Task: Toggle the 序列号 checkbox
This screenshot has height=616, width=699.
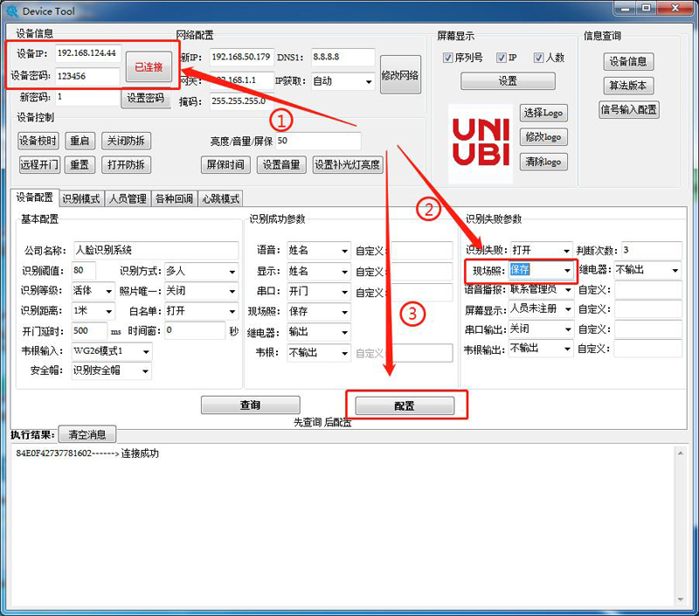Action: point(447,58)
